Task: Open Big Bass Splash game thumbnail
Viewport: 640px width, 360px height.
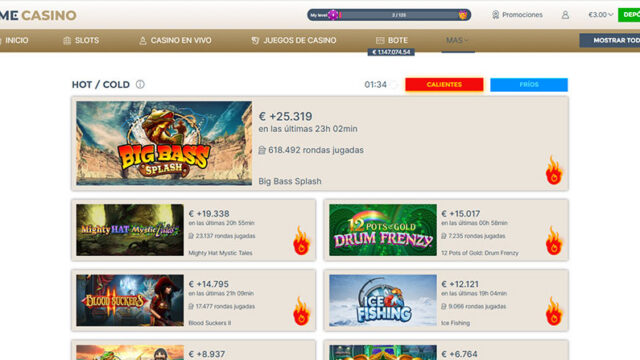Action: pos(164,143)
